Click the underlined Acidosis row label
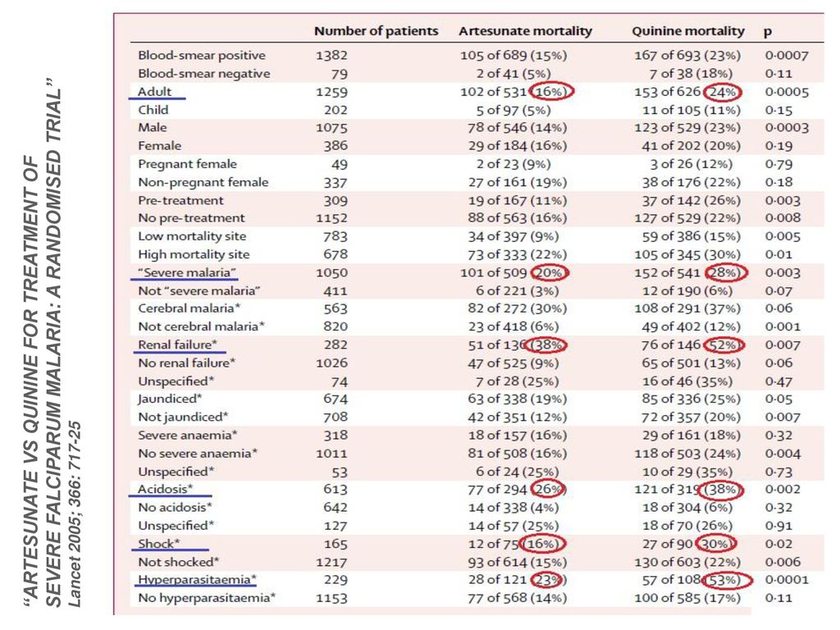 click(165, 489)
